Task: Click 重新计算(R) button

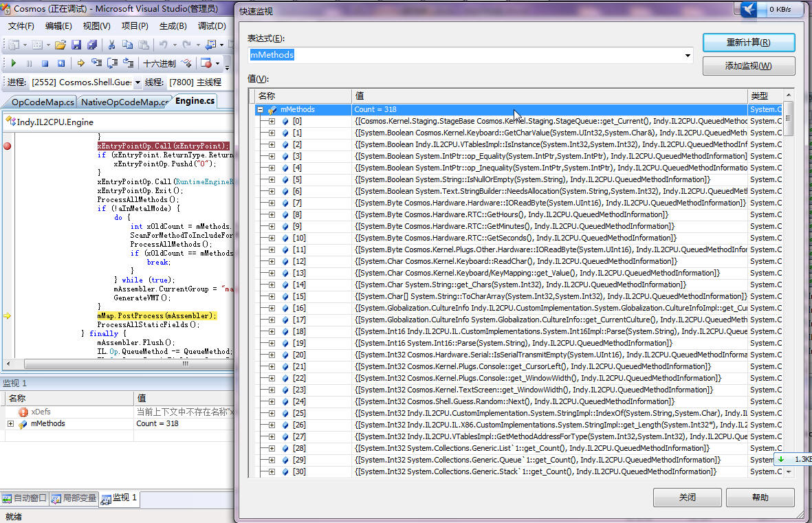Action: click(748, 43)
